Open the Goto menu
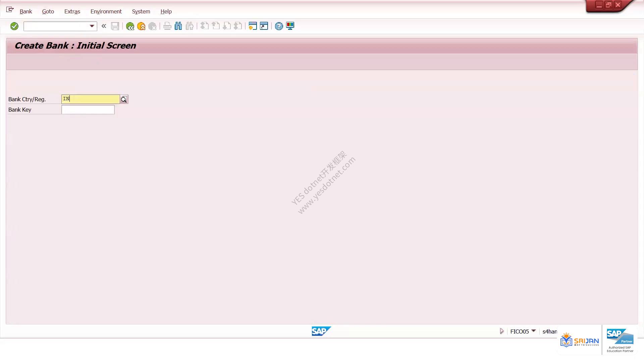 click(48, 11)
